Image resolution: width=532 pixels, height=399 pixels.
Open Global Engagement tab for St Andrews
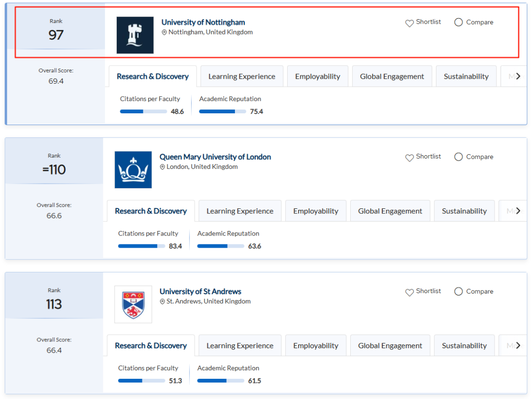point(390,345)
